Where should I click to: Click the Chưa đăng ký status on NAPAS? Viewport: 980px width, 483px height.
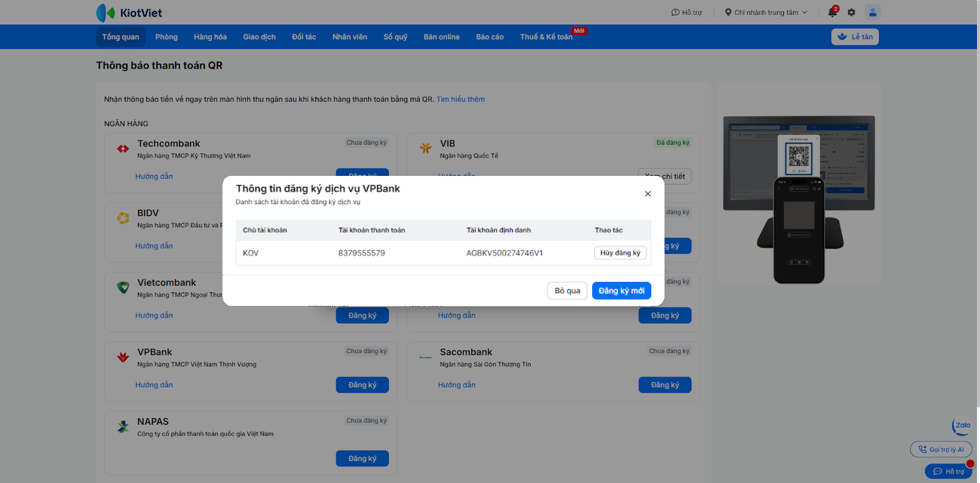click(x=366, y=421)
